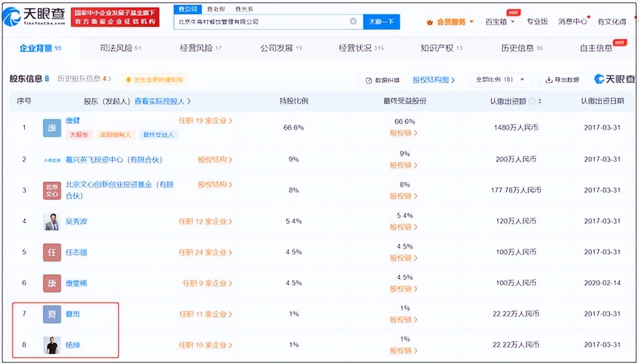Click 杨坤's avatar photo in row 8
This screenshot has height=364, width=639.
pos(51,345)
